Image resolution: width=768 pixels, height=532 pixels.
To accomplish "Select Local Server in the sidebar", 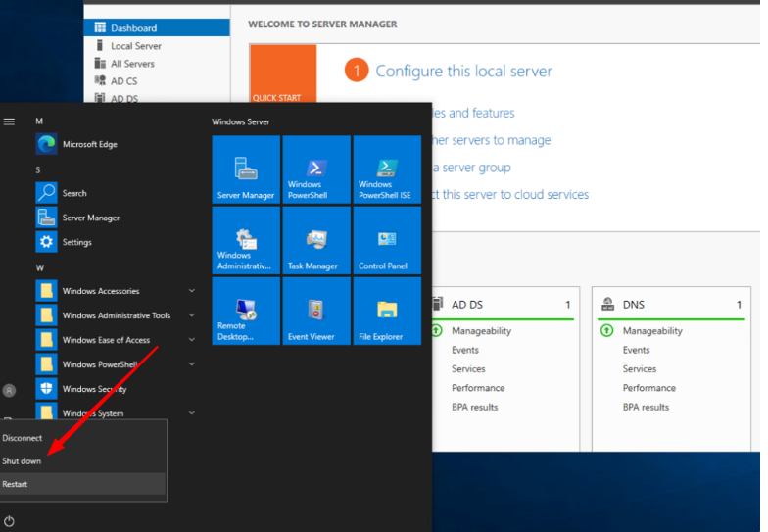I will click(135, 46).
